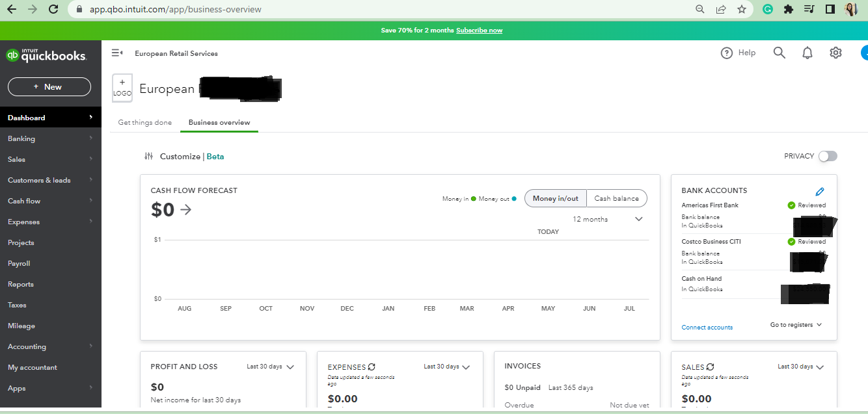Open the search magnifier in QuickBooks header
The image size is (868, 414).
coord(779,53)
